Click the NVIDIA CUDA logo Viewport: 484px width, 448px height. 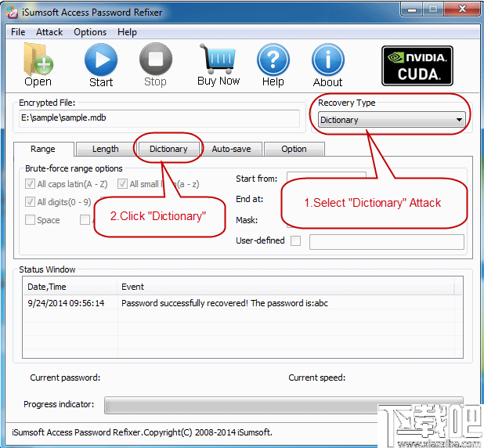coord(417,66)
